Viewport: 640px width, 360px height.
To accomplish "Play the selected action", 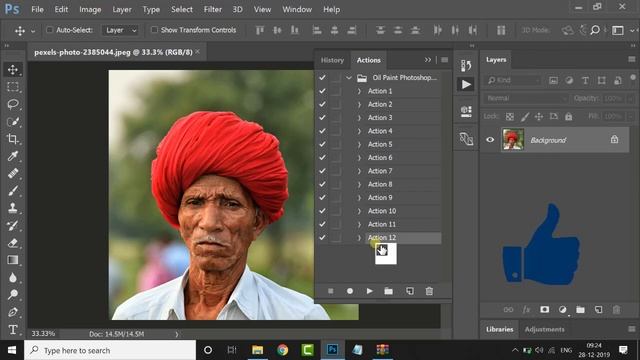I will tap(369, 291).
